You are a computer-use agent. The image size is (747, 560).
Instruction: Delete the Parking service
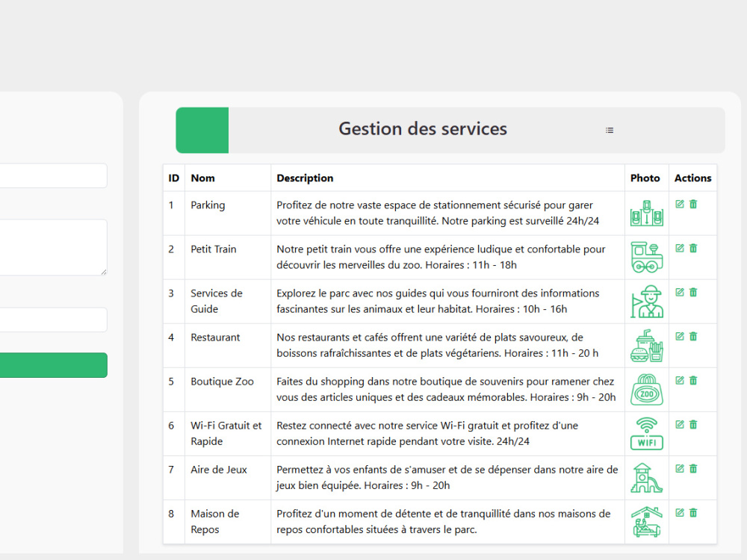693,205
